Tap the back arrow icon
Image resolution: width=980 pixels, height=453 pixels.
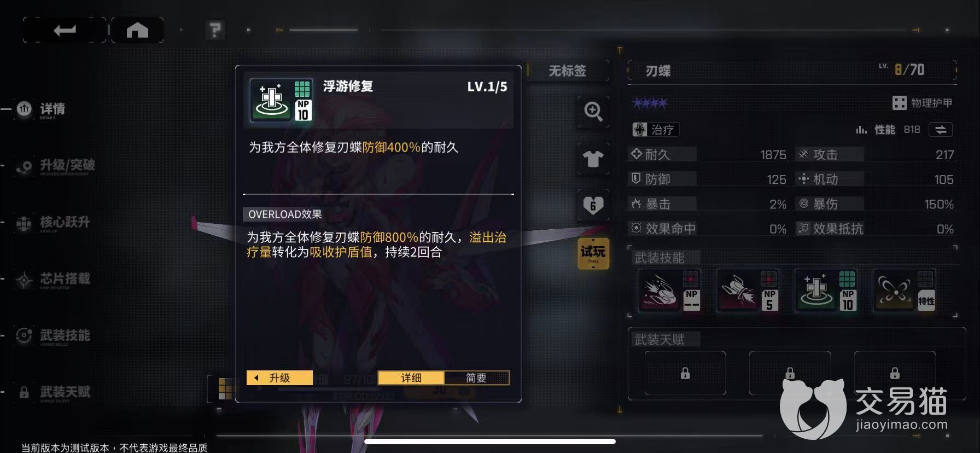(x=65, y=30)
